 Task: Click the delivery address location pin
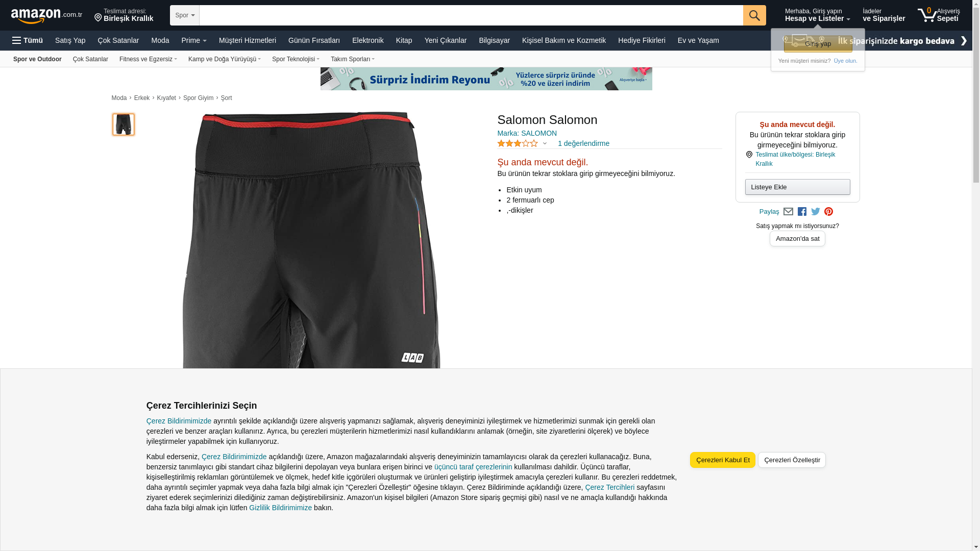point(98,18)
